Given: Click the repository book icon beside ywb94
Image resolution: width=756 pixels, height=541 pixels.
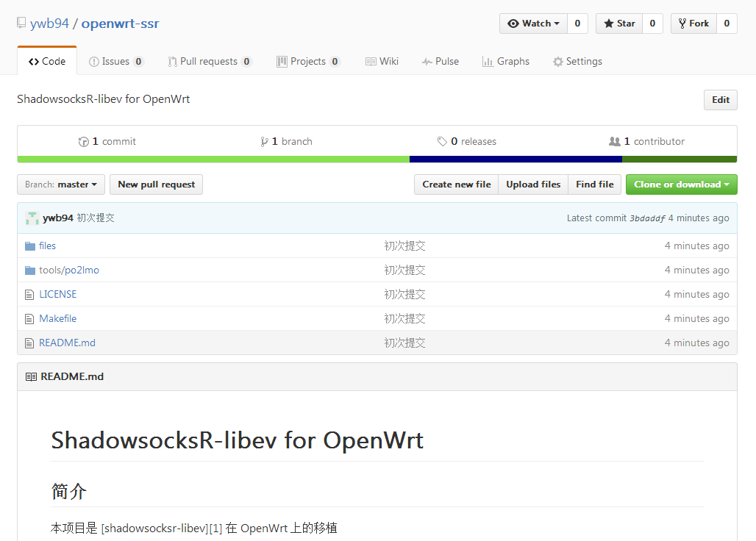Looking at the screenshot, I should click(x=21, y=23).
